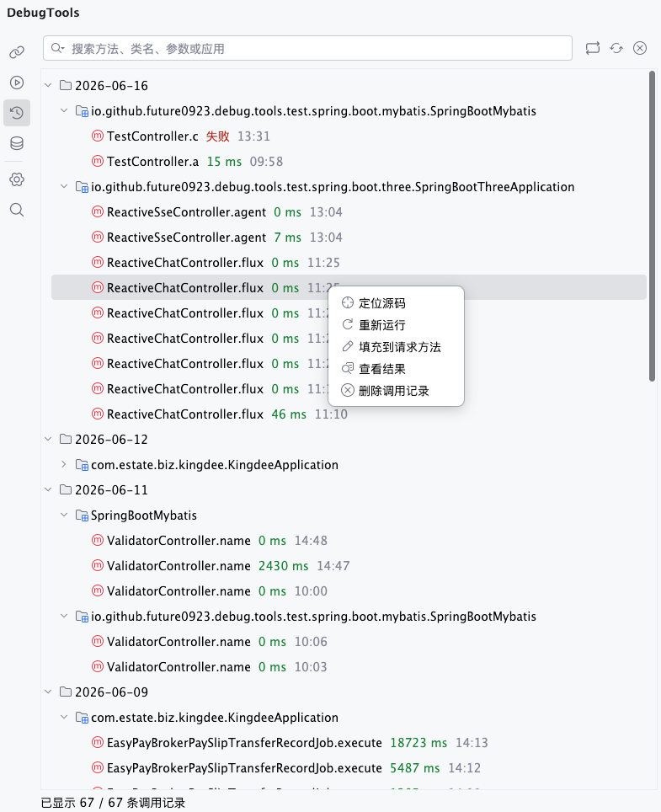The width and height of the screenshot is (661, 812).
Task: Click the 2026-06-16 folder icon
Action: (66, 85)
